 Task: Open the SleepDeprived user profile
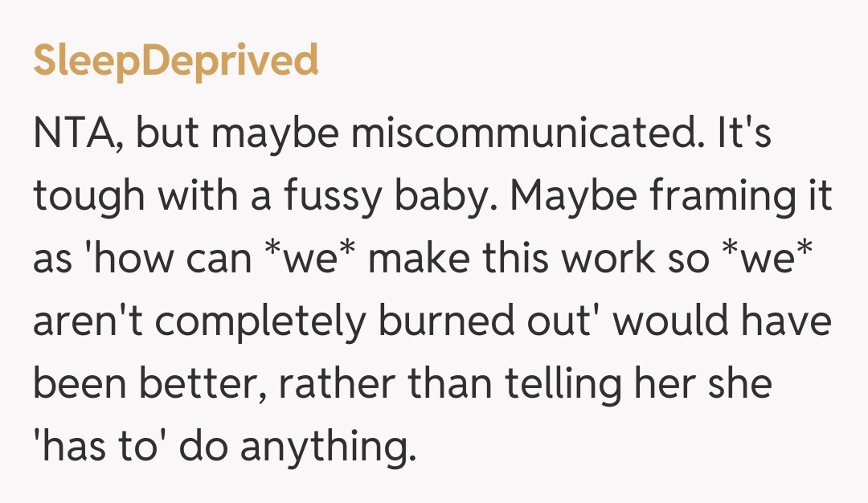[175, 62]
